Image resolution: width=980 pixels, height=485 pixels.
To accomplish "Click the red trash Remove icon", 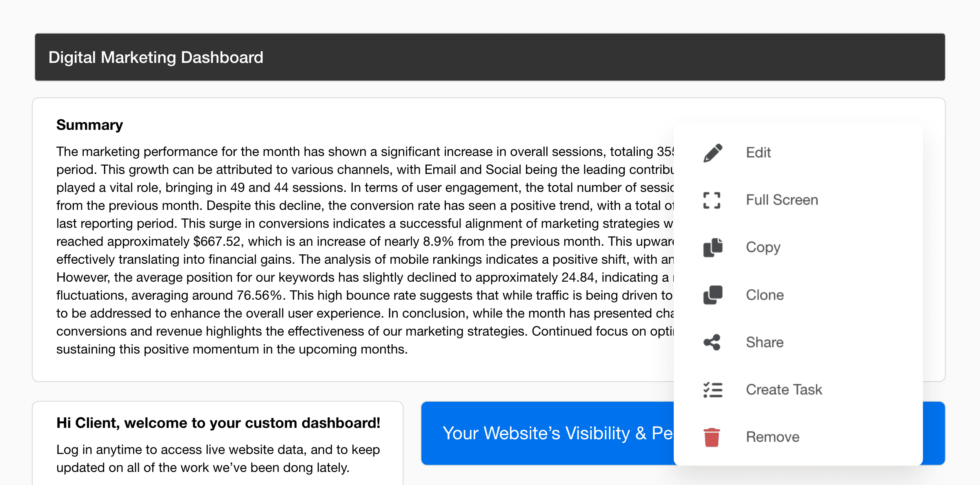I will click(x=711, y=436).
